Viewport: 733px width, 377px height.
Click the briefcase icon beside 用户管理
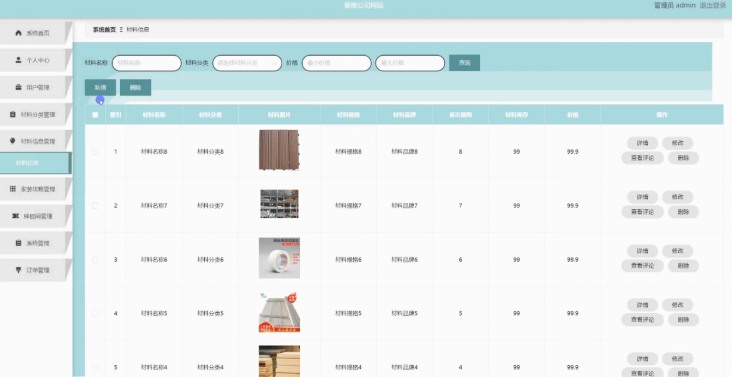pyautogui.click(x=18, y=87)
